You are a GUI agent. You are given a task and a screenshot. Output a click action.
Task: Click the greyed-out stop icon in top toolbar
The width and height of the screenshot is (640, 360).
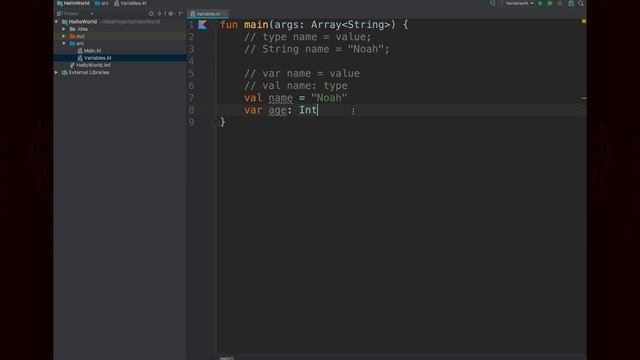click(x=560, y=3)
